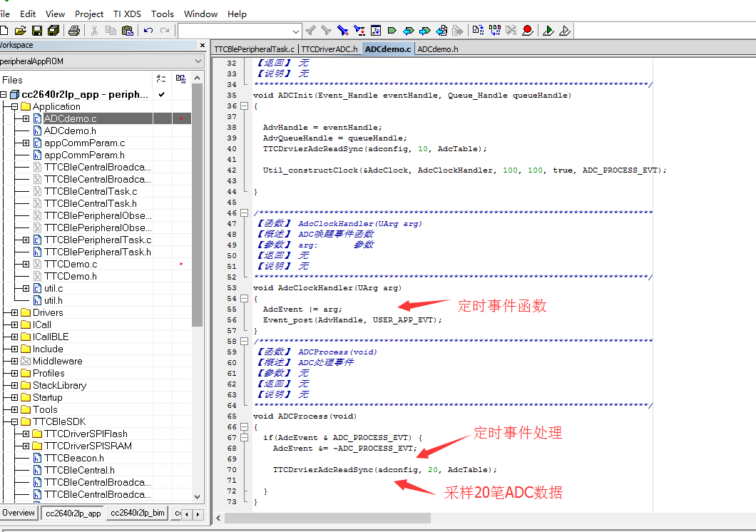Expand the TTCDriverSPIFlash folder
Viewport: 756px width, 532px height.
click(26, 434)
